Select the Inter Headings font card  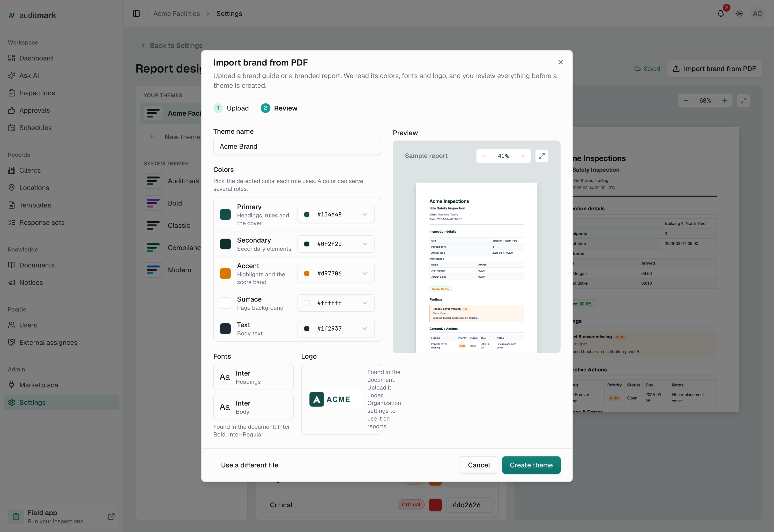(x=253, y=377)
